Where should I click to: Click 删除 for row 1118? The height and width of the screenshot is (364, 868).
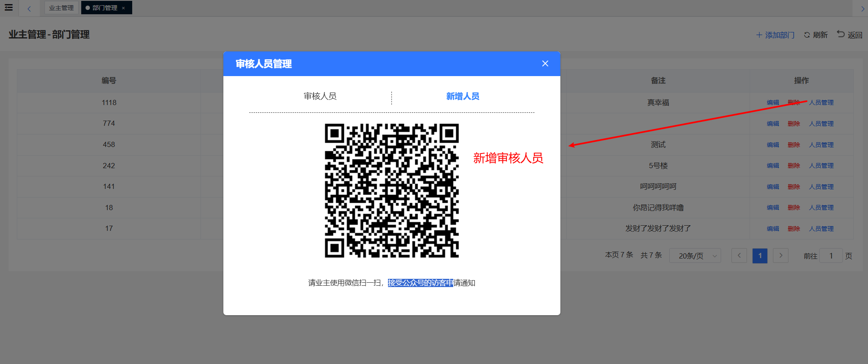tap(794, 102)
